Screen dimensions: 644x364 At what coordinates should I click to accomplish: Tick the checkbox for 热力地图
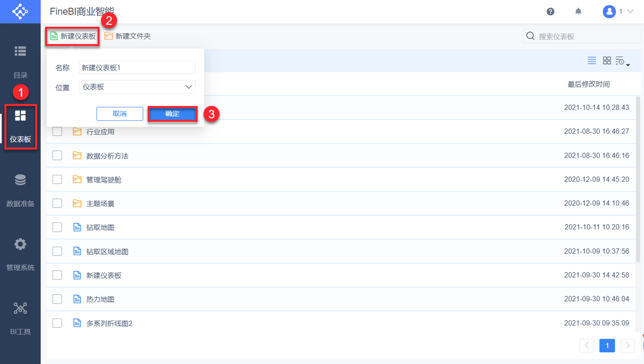tap(57, 299)
